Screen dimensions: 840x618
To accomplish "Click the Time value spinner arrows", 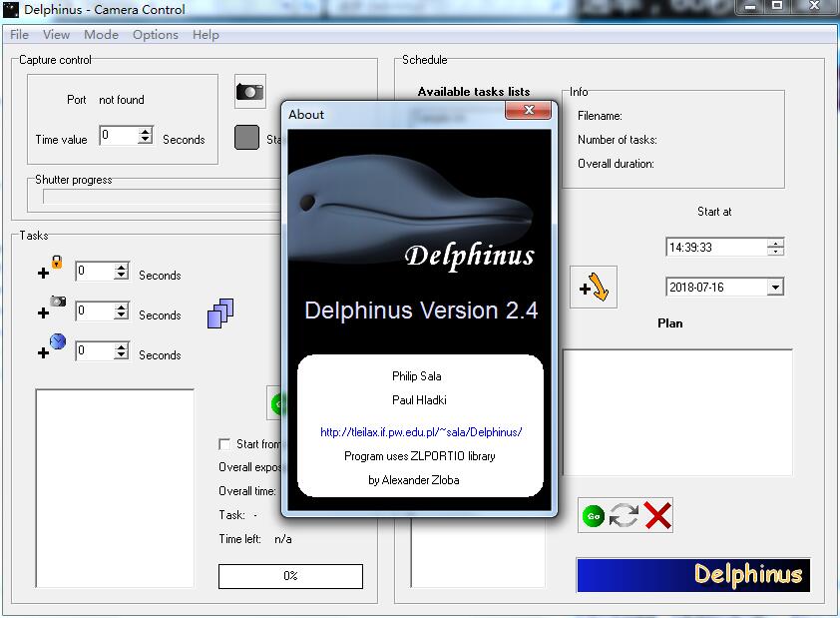I will click(x=146, y=135).
